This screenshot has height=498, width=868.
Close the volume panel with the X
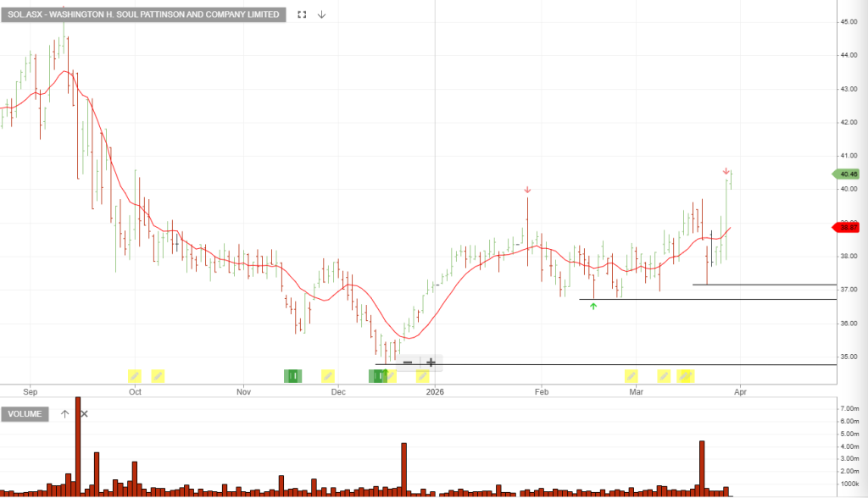pos(83,414)
